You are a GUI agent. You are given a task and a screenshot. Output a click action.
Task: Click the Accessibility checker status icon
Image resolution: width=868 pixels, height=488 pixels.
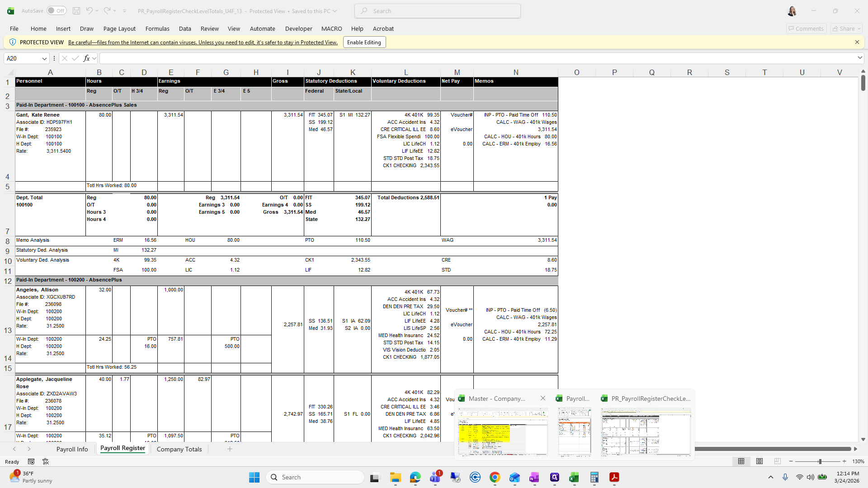pyautogui.click(x=46, y=461)
